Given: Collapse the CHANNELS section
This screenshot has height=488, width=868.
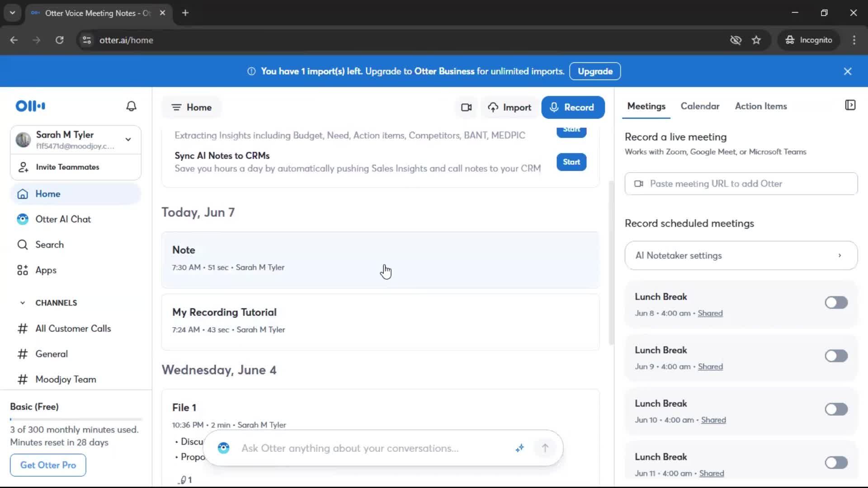Looking at the screenshot, I should pos(23,303).
